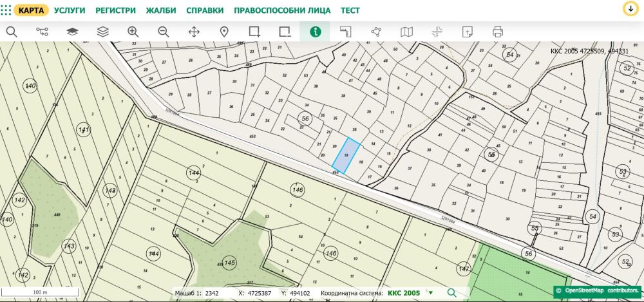The width and height of the screenshot is (644, 302).
Task: Open the folded map icon
Action: tap(406, 32)
